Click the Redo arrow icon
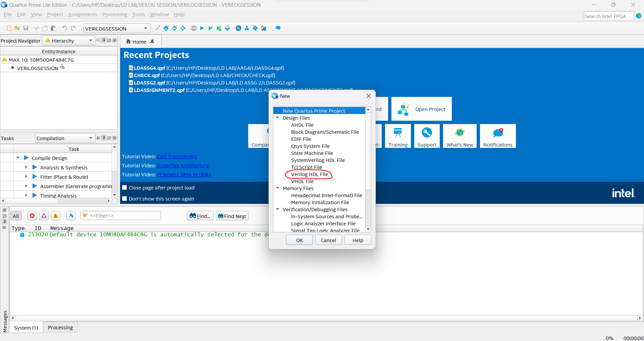644x341 pixels. click(73, 28)
